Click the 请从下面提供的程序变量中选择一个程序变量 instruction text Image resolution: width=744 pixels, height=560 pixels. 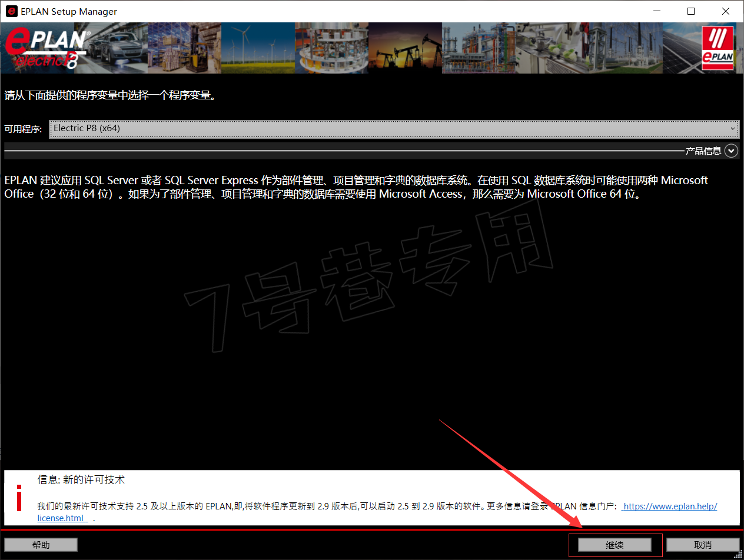110,95
